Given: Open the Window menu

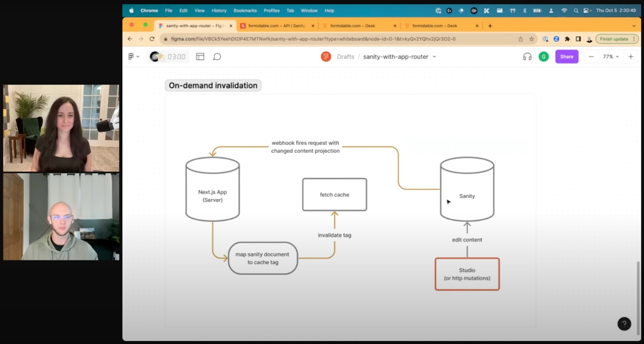Looking at the screenshot, I should pyautogui.click(x=309, y=10).
